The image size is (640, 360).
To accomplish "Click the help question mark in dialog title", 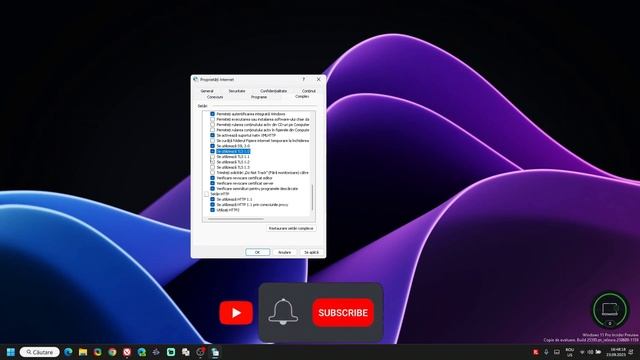I will coord(303,80).
